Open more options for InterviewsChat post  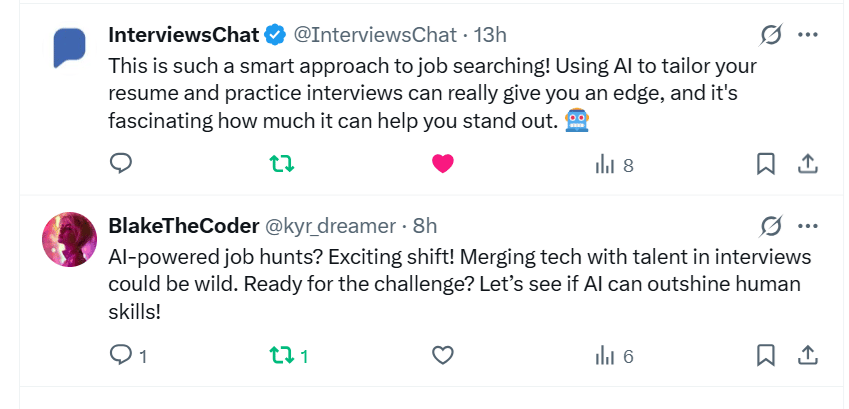point(808,35)
